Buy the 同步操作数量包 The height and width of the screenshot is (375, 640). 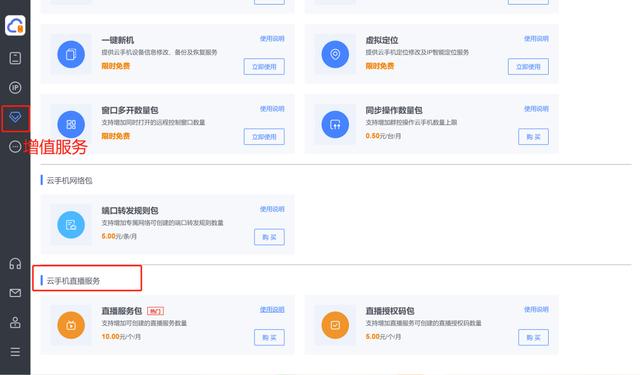(x=533, y=137)
